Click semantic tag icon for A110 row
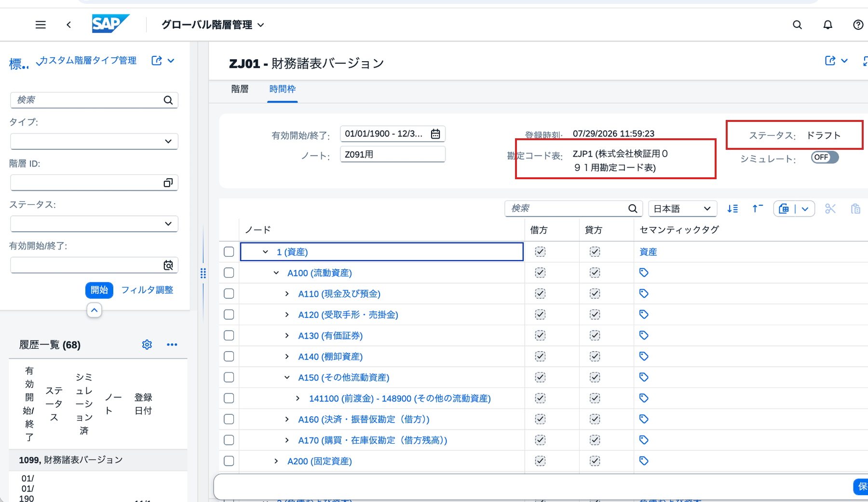Viewport: 868px width, 502px height. [x=644, y=293]
